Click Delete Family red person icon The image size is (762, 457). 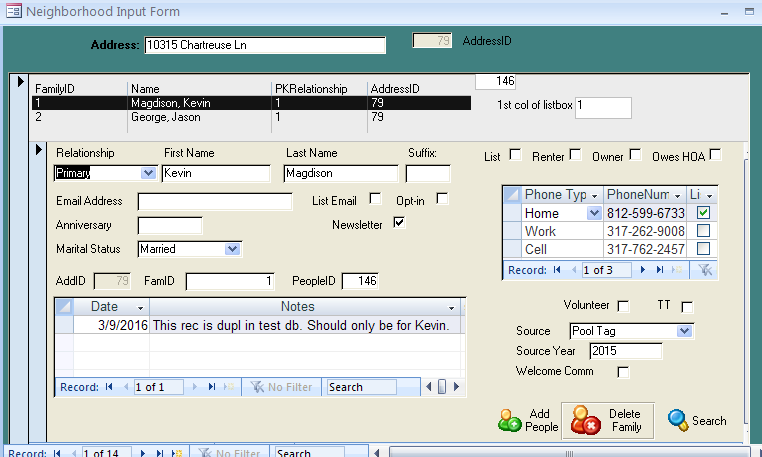[585, 420]
